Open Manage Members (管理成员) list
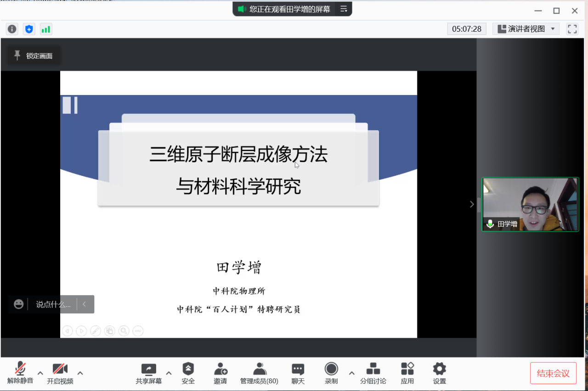The height and width of the screenshot is (391, 588). (x=259, y=373)
